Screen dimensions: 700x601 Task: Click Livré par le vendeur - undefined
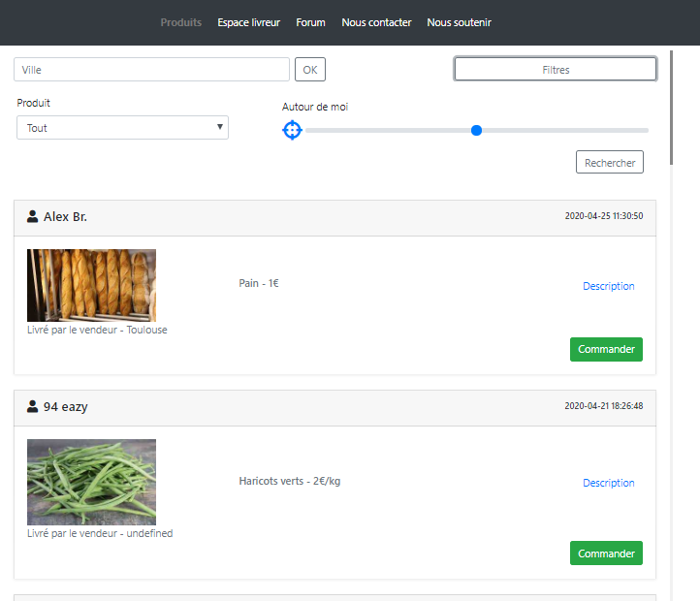tap(100, 533)
